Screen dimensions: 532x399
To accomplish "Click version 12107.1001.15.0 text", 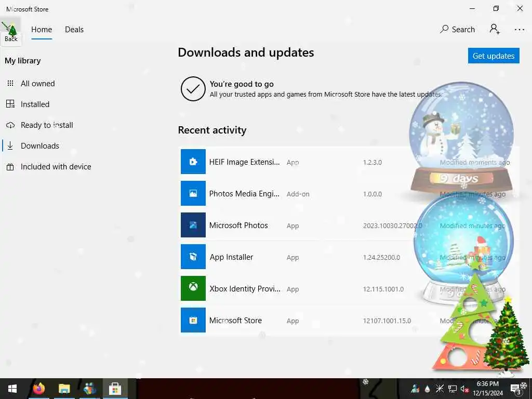I will (x=387, y=321).
